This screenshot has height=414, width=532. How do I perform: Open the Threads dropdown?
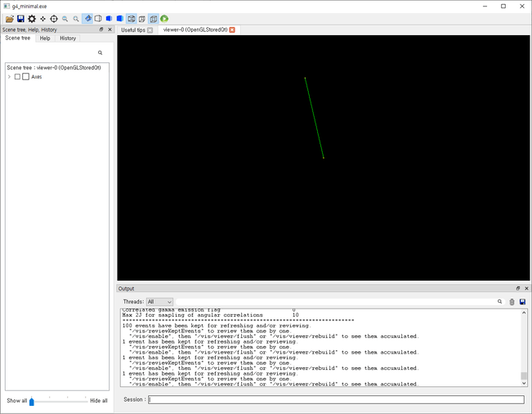tap(159, 302)
